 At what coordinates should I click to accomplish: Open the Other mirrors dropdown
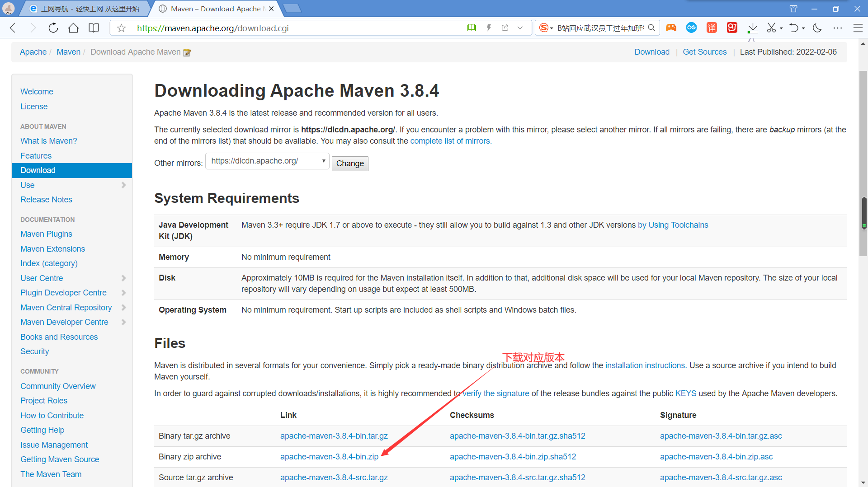pos(267,161)
